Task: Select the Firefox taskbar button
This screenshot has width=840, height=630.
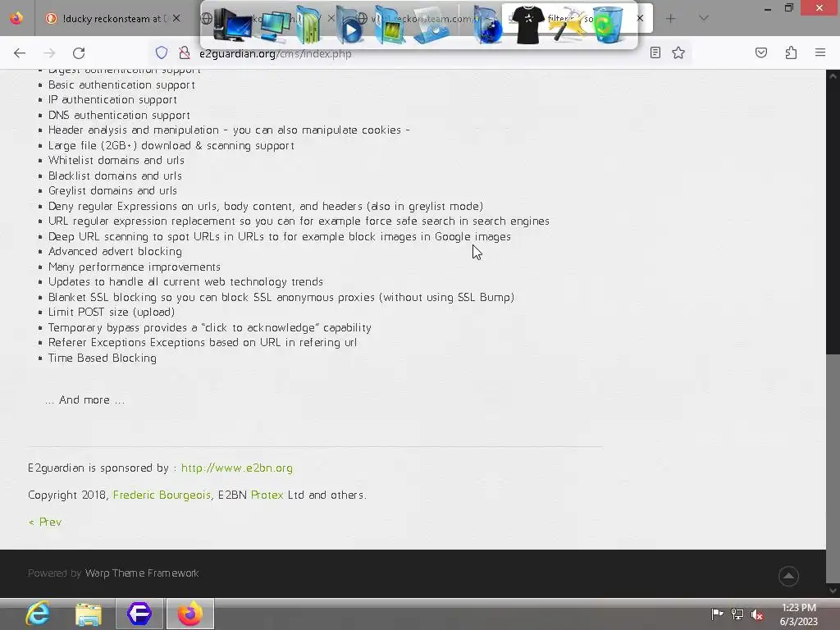Action: click(x=190, y=614)
